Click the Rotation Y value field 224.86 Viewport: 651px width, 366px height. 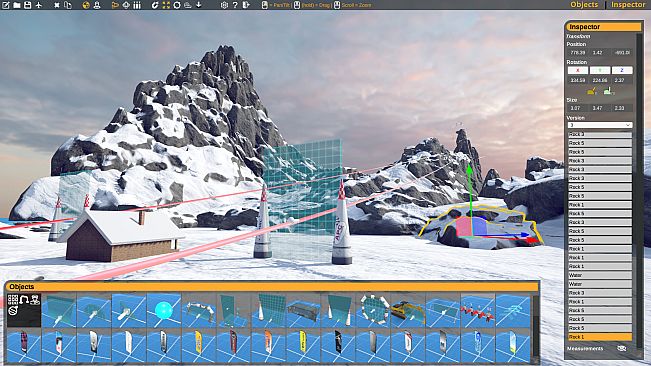[600, 80]
